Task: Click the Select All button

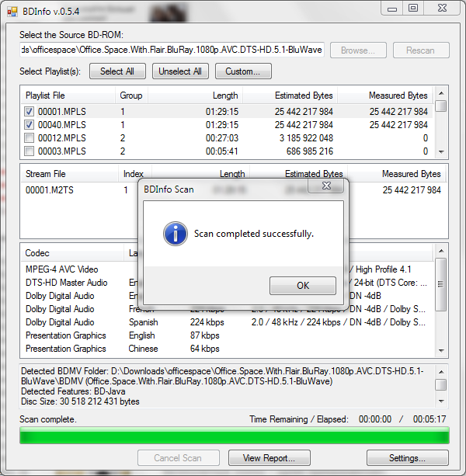Action: click(117, 71)
